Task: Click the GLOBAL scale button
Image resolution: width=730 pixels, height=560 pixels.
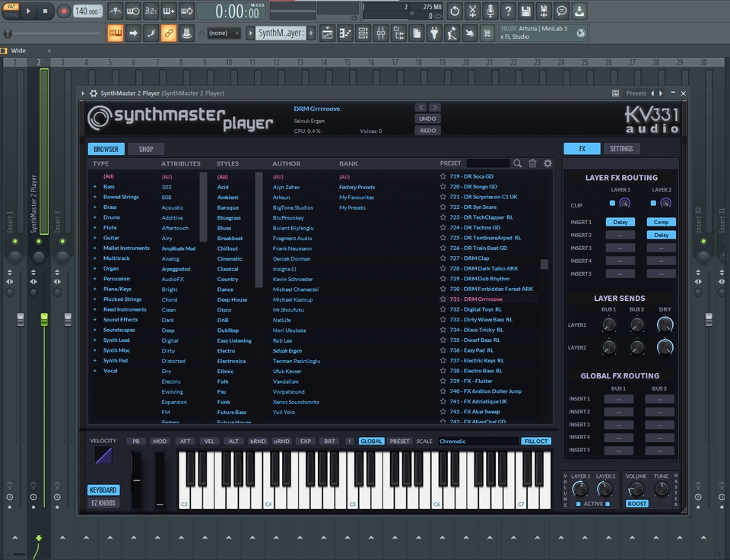Action: (x=371, y=441)
